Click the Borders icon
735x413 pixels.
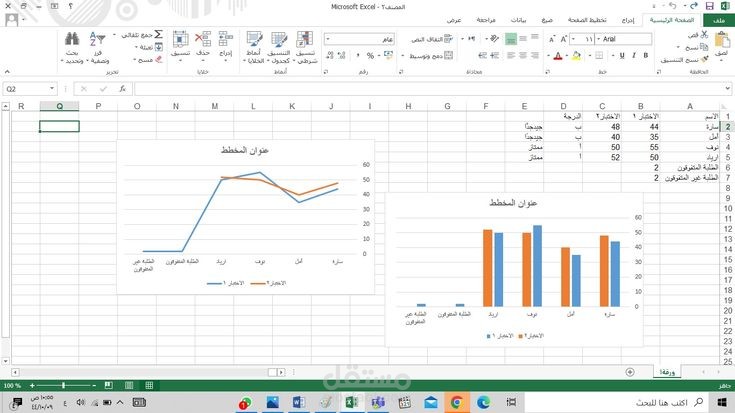click(x=599, y=55)
